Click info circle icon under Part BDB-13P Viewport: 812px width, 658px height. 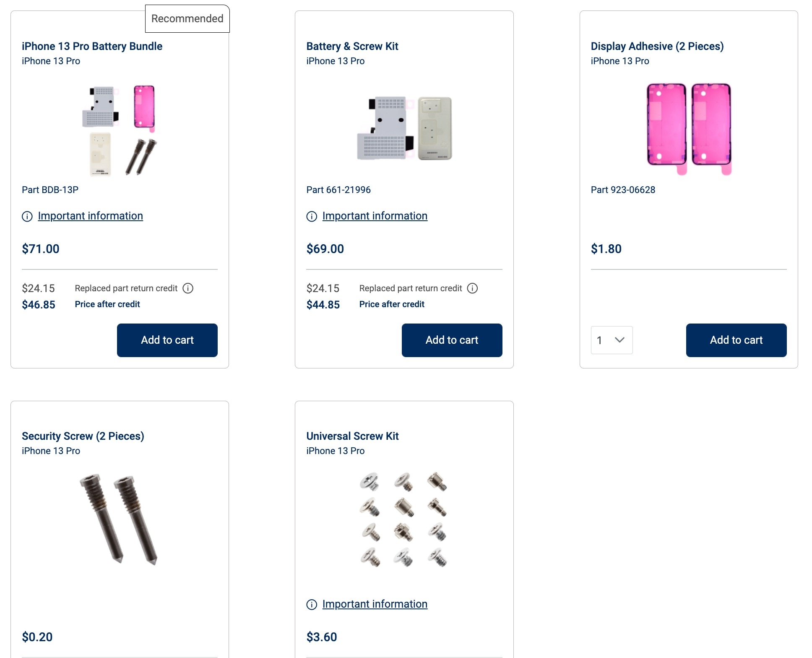pos(27,217)
